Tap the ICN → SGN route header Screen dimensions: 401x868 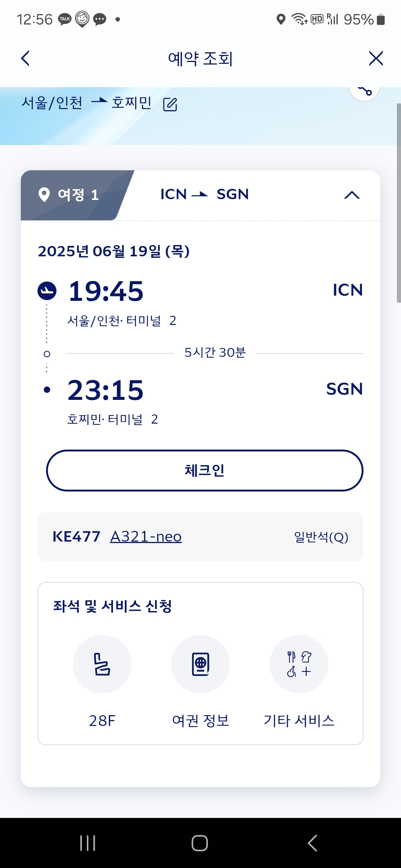click(x=205, y=194)
